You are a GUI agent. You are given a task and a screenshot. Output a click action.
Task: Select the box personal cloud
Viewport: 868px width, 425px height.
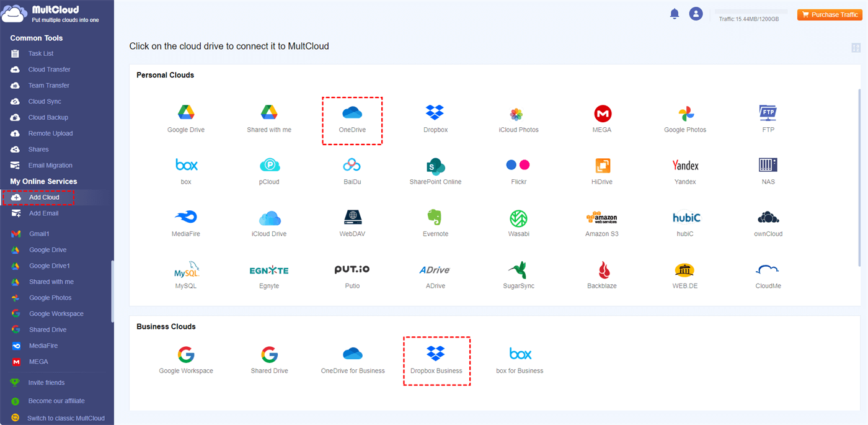186,171
